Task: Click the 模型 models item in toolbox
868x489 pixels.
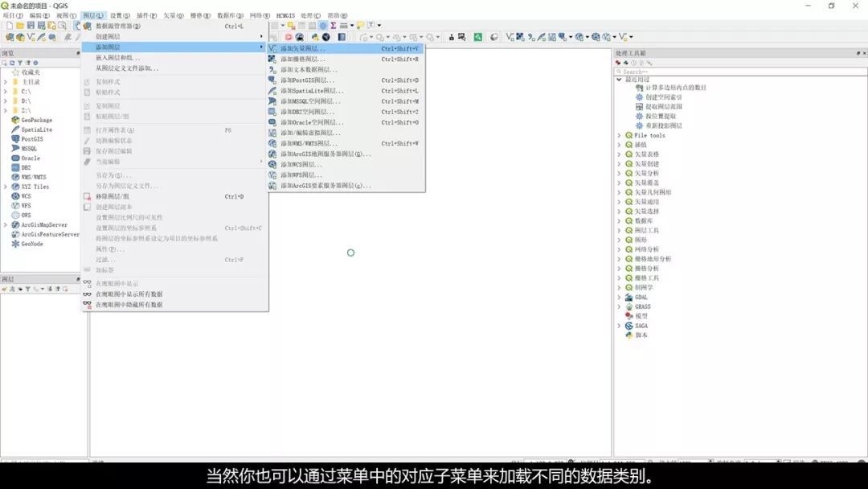Action: click(641, 316)
